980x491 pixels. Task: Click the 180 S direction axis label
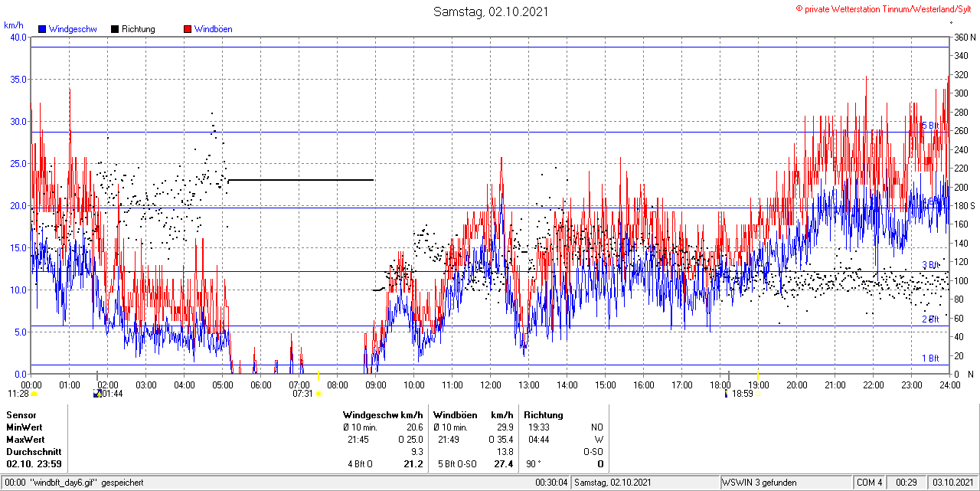coord(965,206)
